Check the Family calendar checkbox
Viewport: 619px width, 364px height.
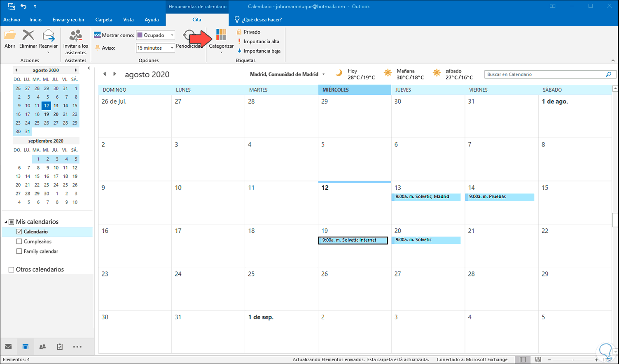19,251
